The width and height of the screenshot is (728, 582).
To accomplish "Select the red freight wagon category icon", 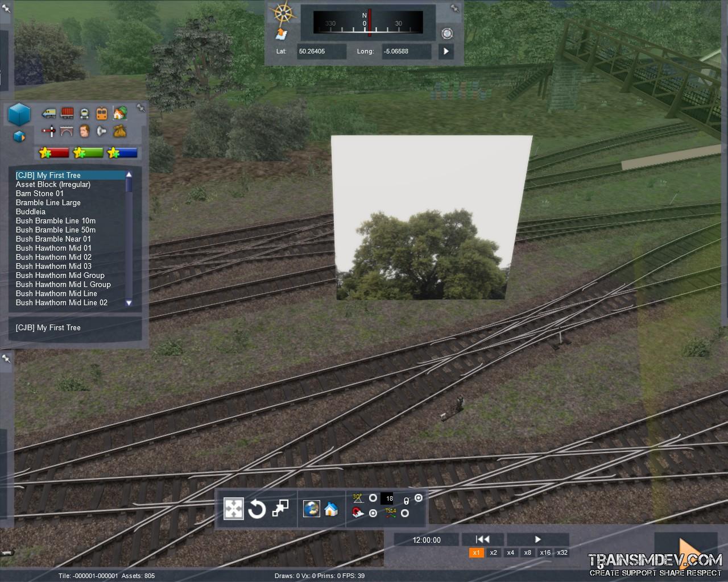I will pos(67,113).
